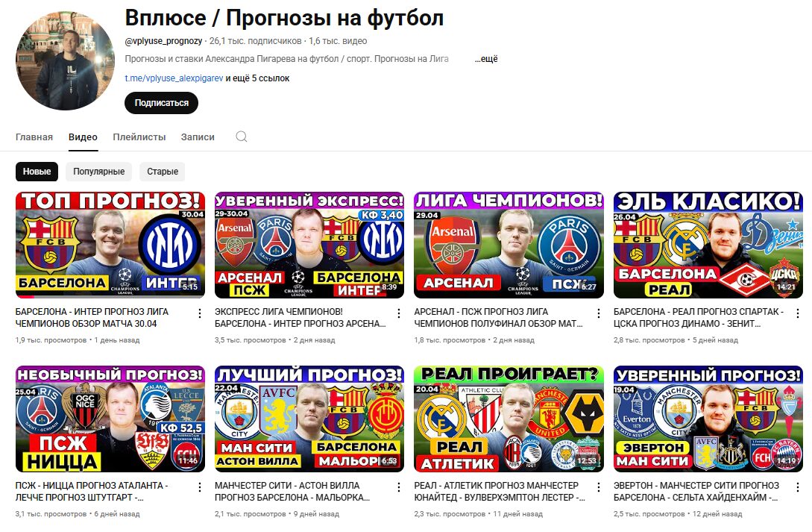This screenshot has height=532, width=812.
Task: Open options menu for Эвертон - Манчестер Сити video
Action: pyautogui.click(x=798, y=487)
